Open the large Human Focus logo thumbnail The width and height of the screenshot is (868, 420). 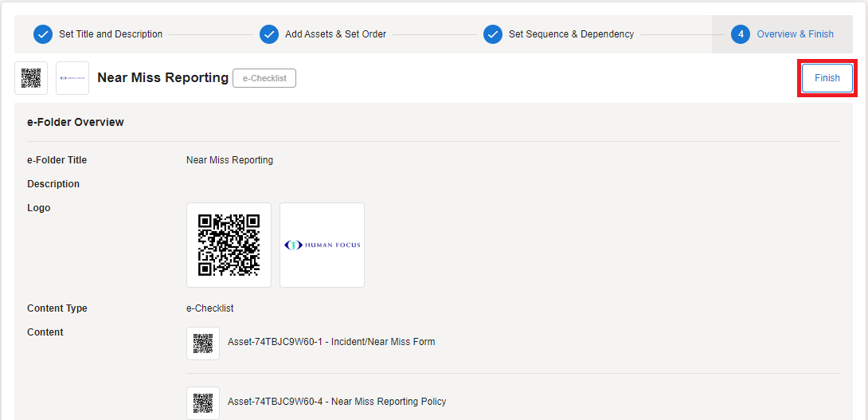[323, 245]
